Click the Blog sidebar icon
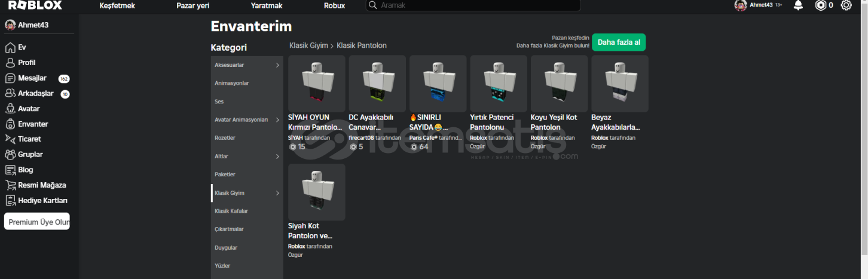 tap(10, 170)
